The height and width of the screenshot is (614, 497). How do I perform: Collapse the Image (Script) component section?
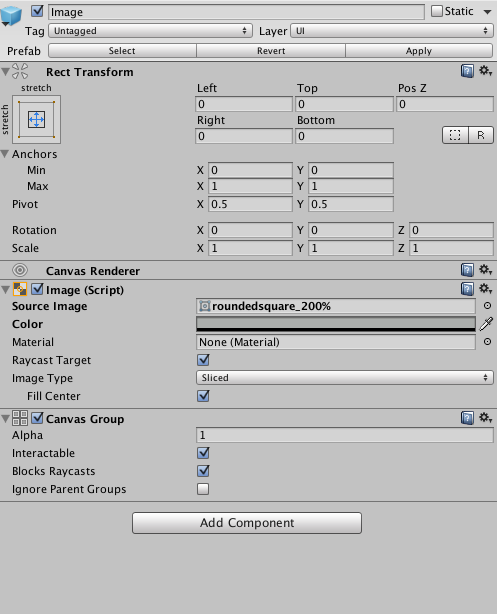click(x=5, y=290)
